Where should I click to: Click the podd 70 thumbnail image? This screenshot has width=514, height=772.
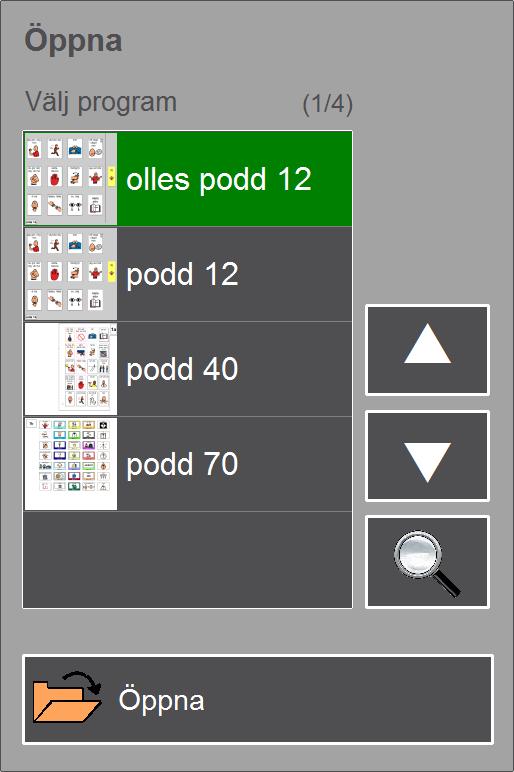pos(71,464)
